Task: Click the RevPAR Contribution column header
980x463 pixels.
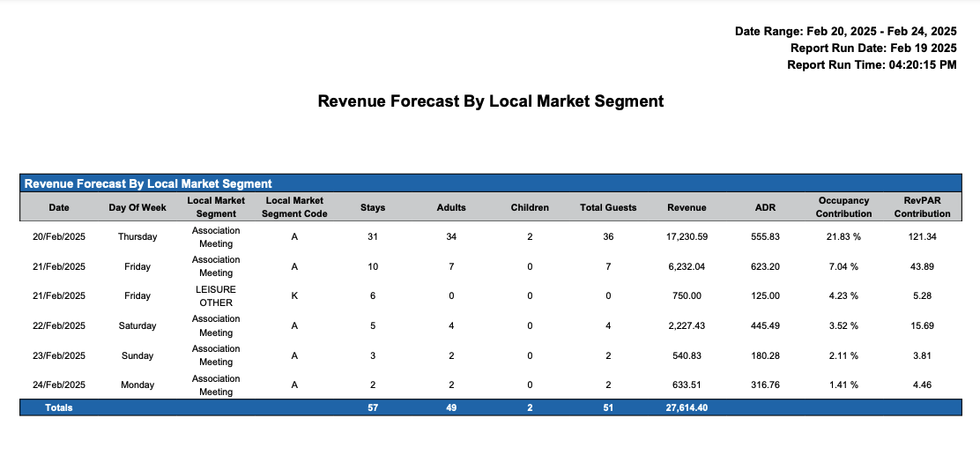Action: point(922,207)
